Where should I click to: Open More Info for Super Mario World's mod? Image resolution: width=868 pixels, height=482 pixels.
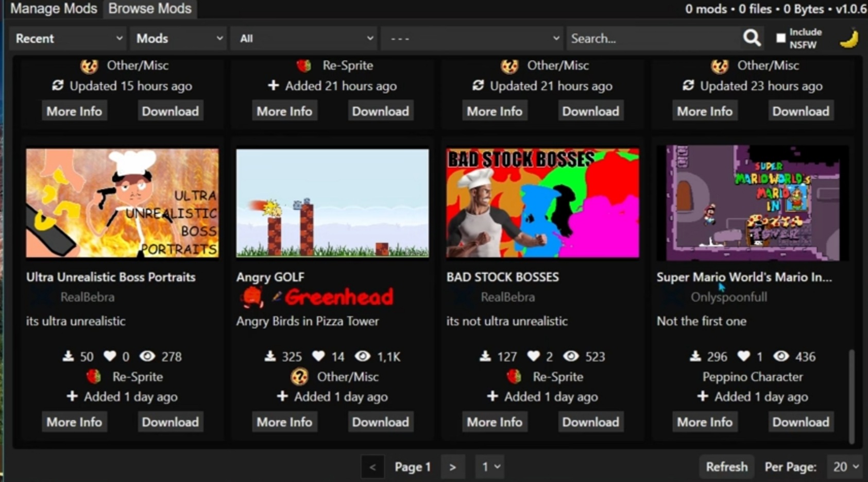pos(705,422)
